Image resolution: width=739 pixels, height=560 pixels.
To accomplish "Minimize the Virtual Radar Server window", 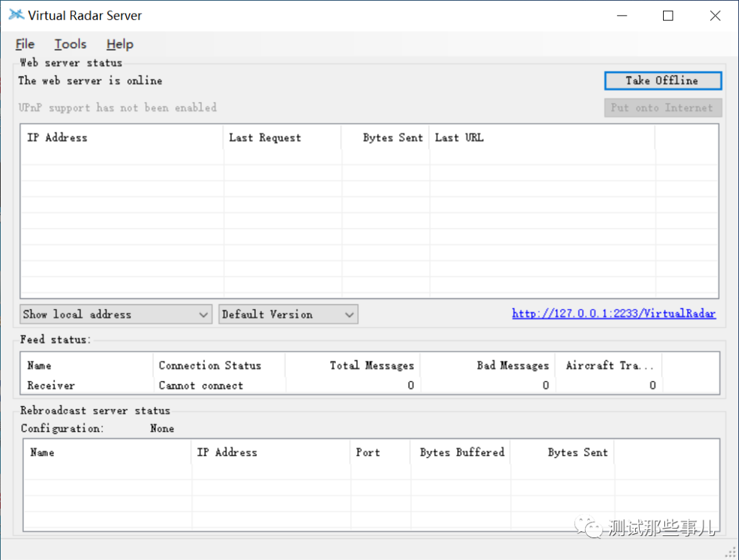I will coord(622,16).
